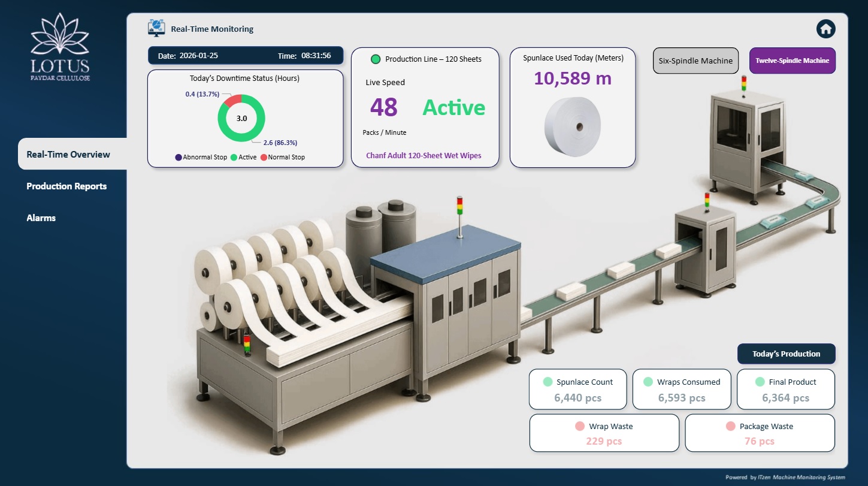Click the Final Product green status dot

[760, 382]
